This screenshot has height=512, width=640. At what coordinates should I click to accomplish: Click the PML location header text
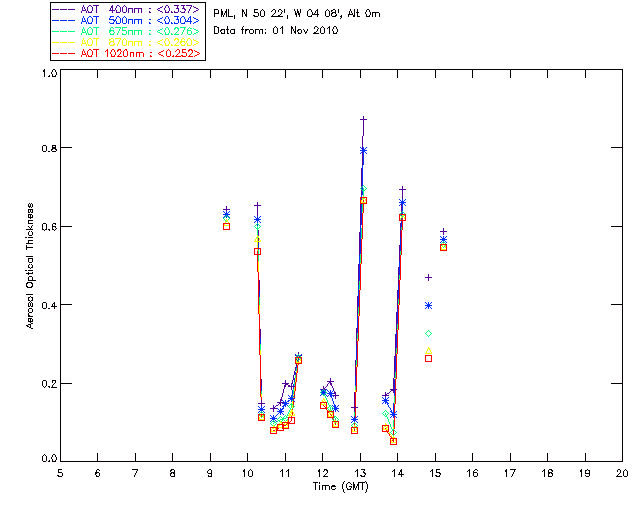point(297,14)
